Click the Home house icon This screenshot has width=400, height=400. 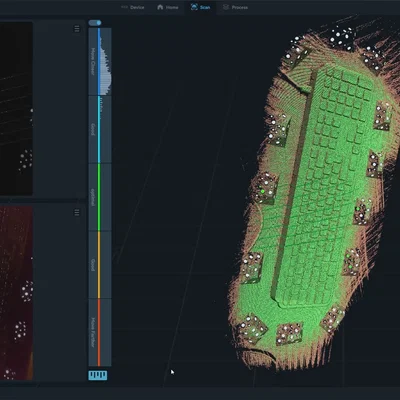160,7
